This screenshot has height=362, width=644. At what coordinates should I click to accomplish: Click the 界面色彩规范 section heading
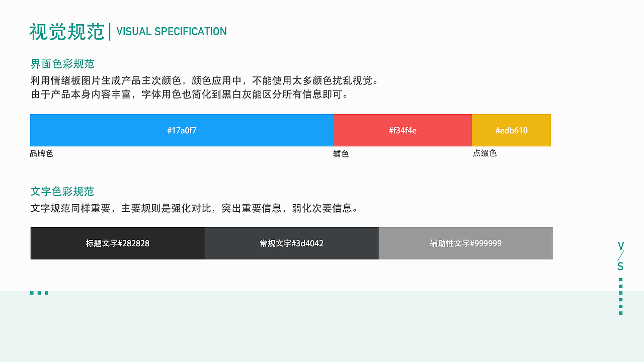tap(62, 64)
